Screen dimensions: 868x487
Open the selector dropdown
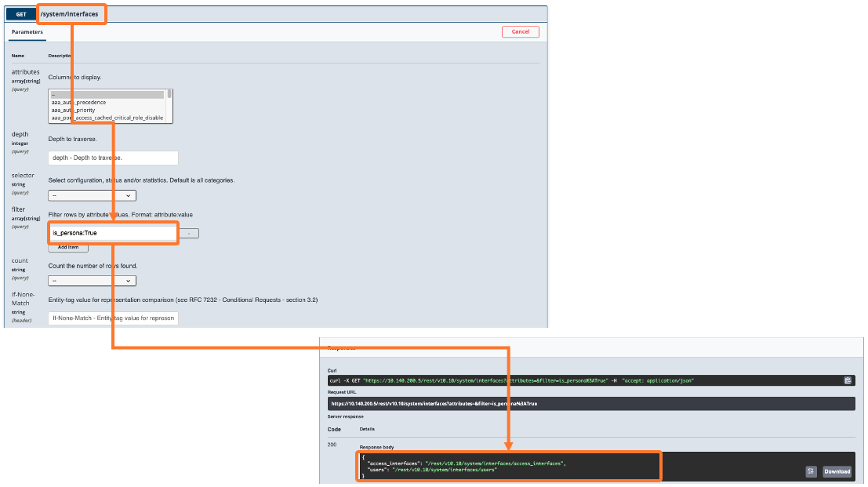point(92,194)
